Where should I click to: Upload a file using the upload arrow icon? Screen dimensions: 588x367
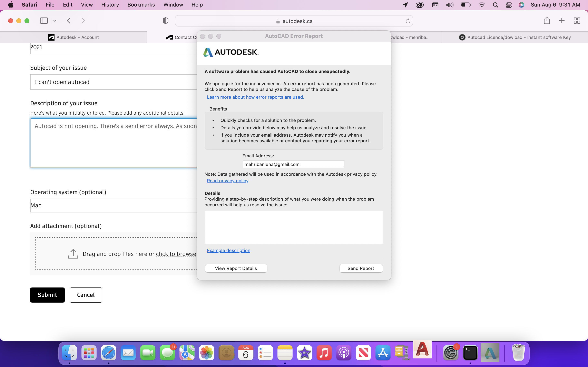point(73,254)
